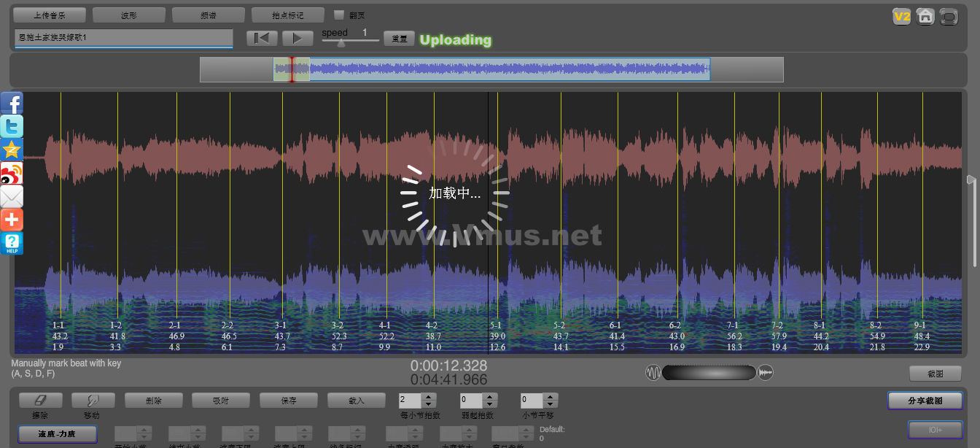The width and height of the screenshot is (980, 448).
Task: Click the Facebook share icon
Action: (12, 103)
